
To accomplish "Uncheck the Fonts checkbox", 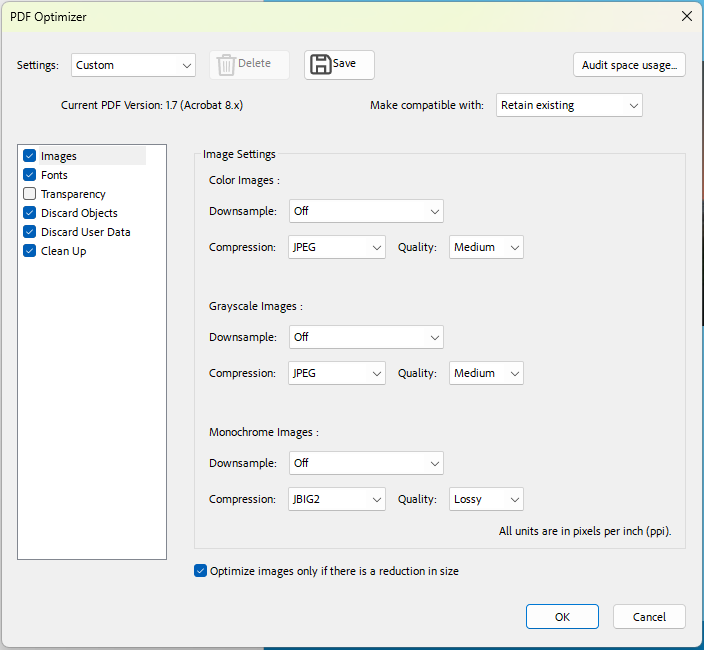I will tap(30, 175).
